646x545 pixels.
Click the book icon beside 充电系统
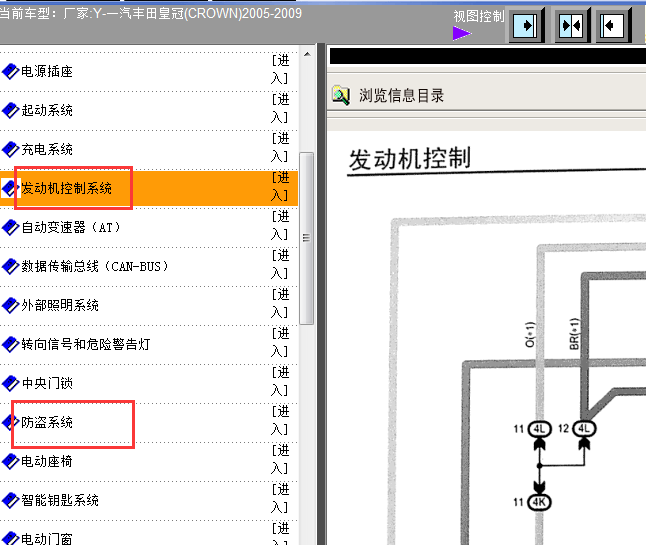(x=10, y=149)
